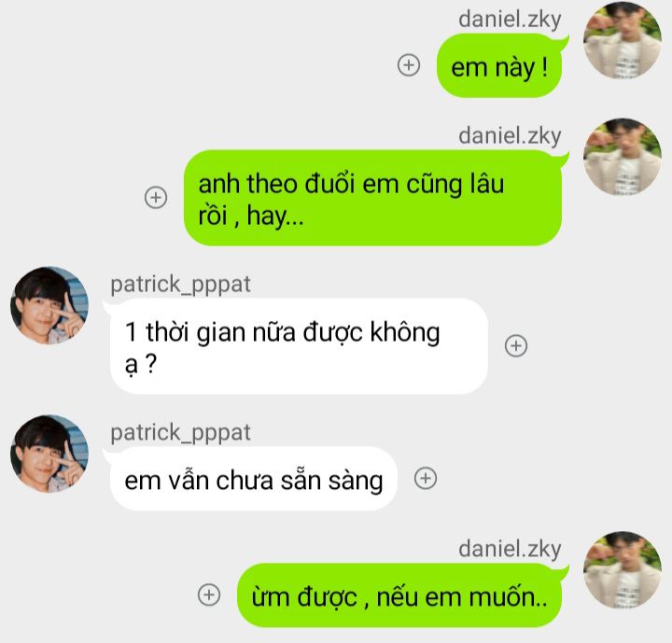
Task: Tap plus icon beside "anh theo đuổi em" message
Action: pos(156,198)
